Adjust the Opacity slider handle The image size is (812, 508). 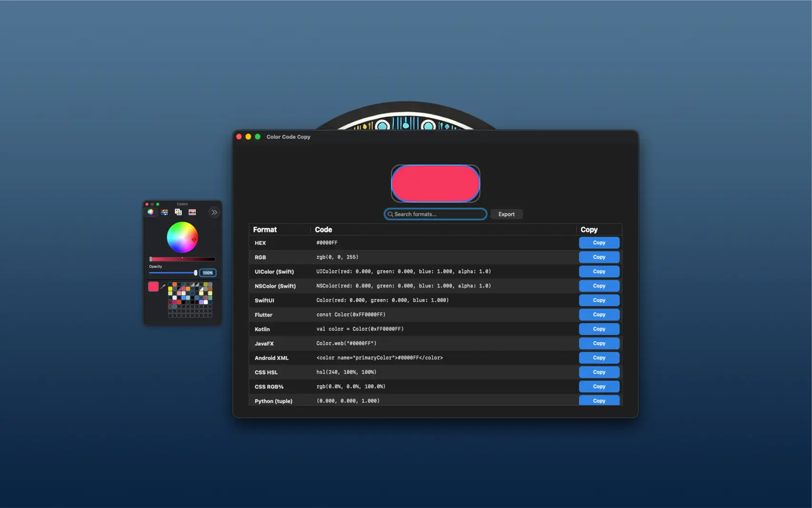(x=196, y=273)
